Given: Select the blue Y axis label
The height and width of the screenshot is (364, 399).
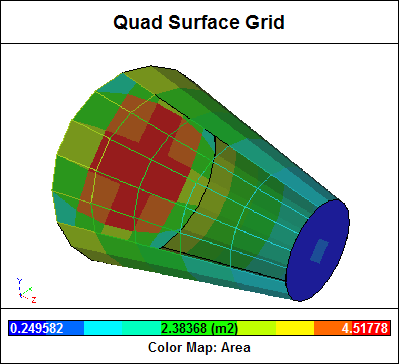Looking at the screenshot, I should pyautogui.click(x=19, y=280).
